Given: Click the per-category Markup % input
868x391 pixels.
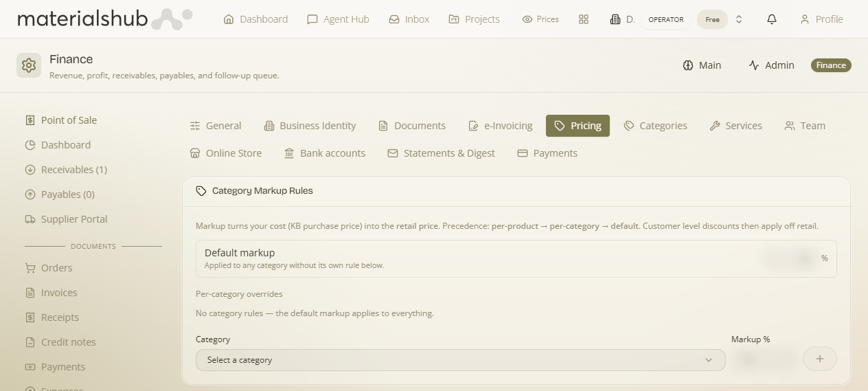Looking at the screenshot, I should (763, 359).
